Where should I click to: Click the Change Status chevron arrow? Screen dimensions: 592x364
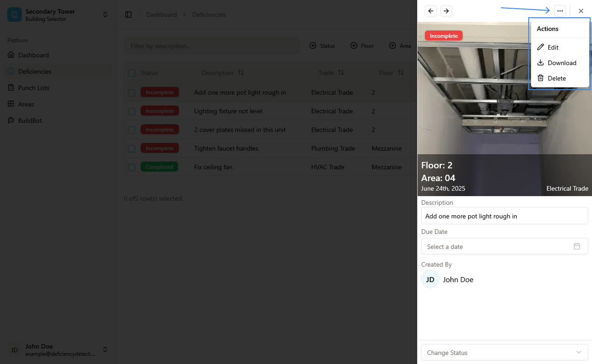point(579,353)
